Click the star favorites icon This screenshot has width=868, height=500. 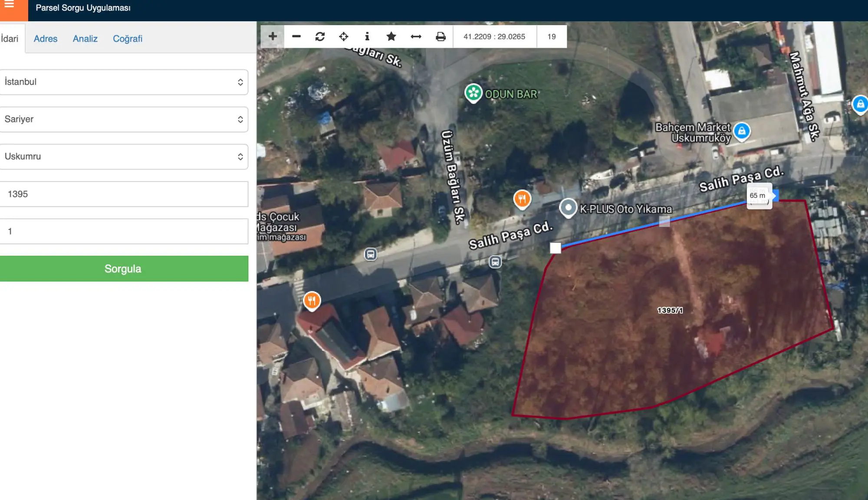click(391, 36)
